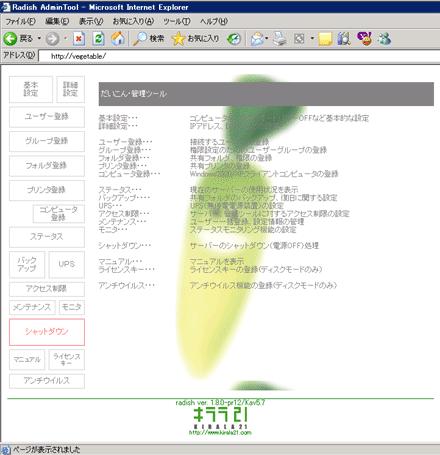
Task: Open the アンチウイルス sidebar button
Action: click(47, 381)
